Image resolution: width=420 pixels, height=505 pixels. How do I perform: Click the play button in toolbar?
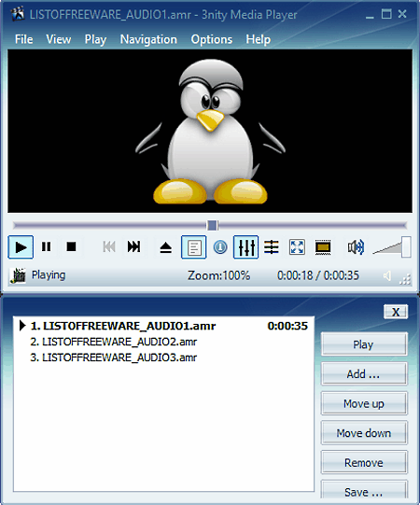pos(21,247)
